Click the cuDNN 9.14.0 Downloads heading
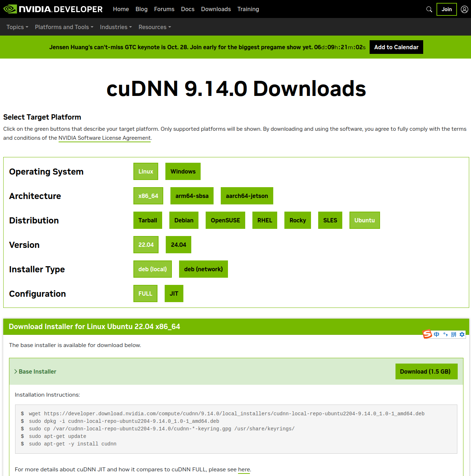471x476 pixels. click(x=236, y=88)
